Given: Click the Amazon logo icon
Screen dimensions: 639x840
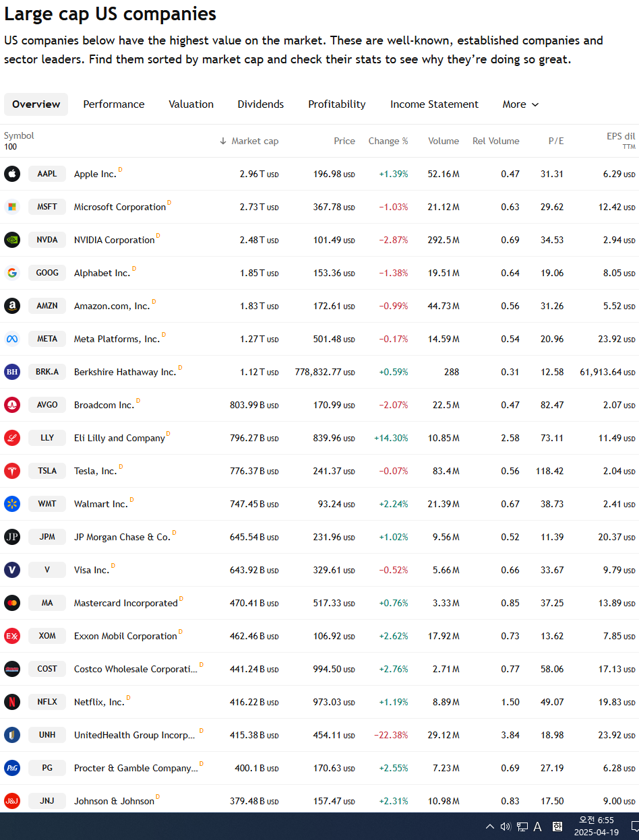Looking at the screenshot, I should [12, 306].
